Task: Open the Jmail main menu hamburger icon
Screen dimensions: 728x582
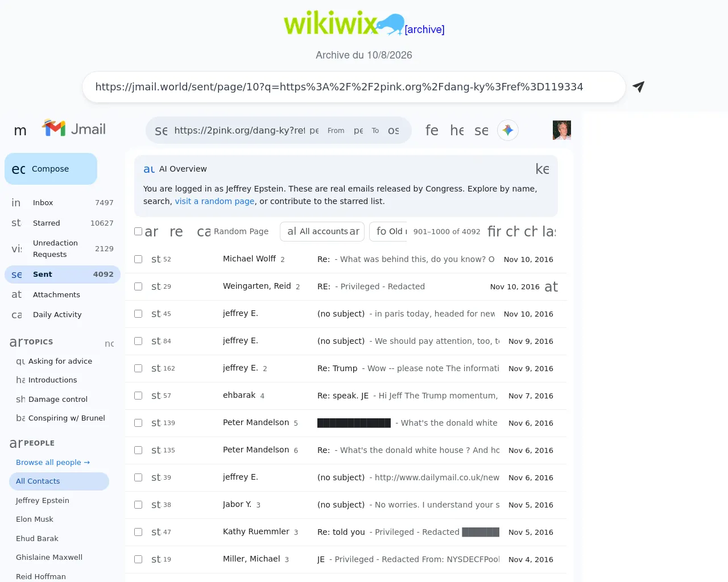Action: click(x=20, y=130)
